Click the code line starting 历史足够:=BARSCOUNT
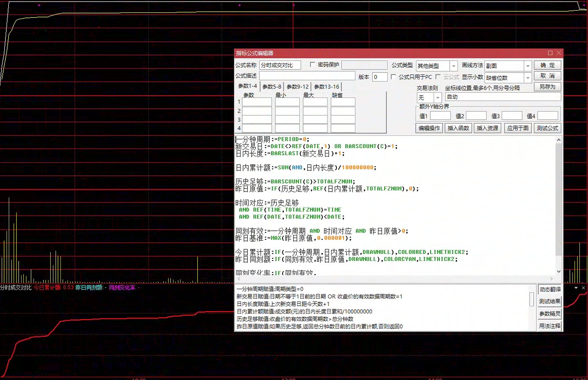Viewport: 588px width, 380px height. (x=295, y=182)
